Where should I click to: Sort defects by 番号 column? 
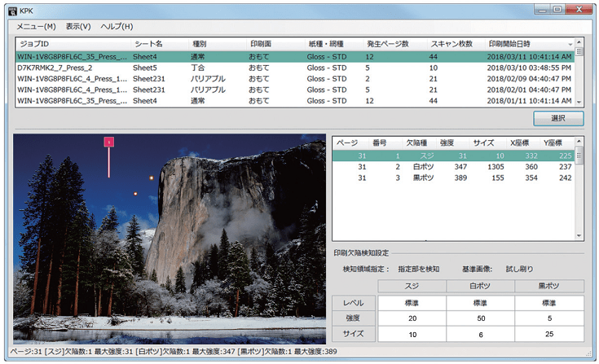coord(385,143)
